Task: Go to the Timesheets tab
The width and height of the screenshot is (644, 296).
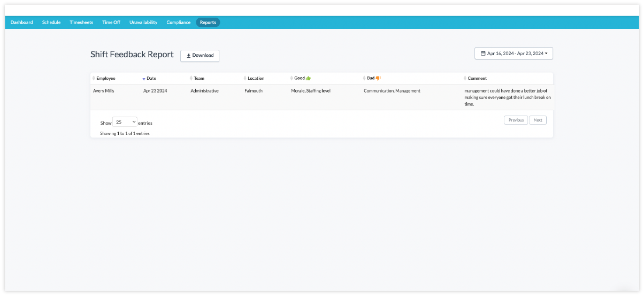Action: [81, 22]
